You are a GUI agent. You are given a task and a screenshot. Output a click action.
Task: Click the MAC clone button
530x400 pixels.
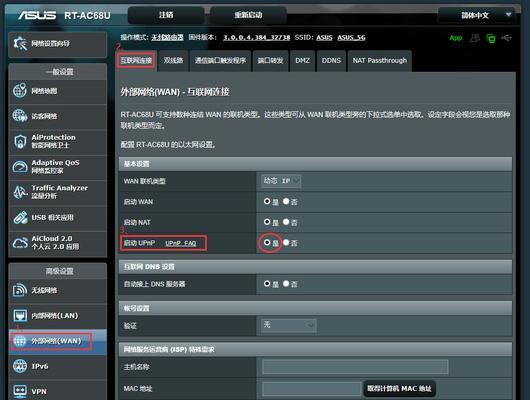coord(399,389)
